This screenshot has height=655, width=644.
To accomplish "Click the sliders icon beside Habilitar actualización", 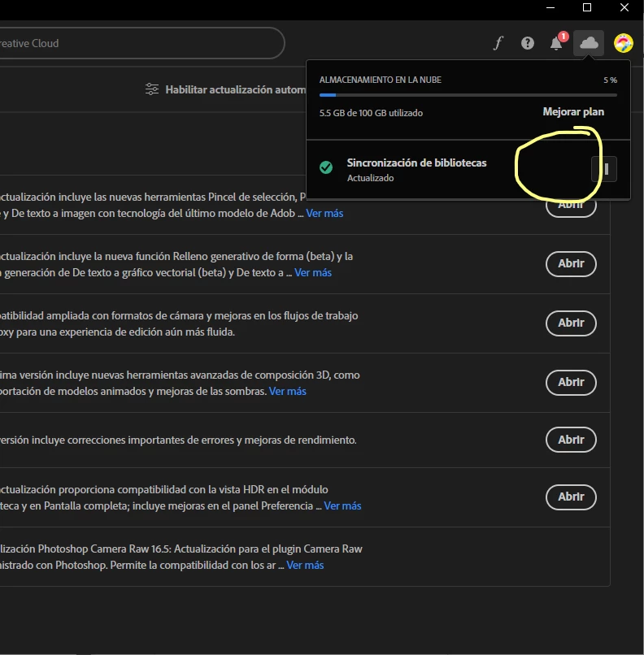I will pos(152,89).
